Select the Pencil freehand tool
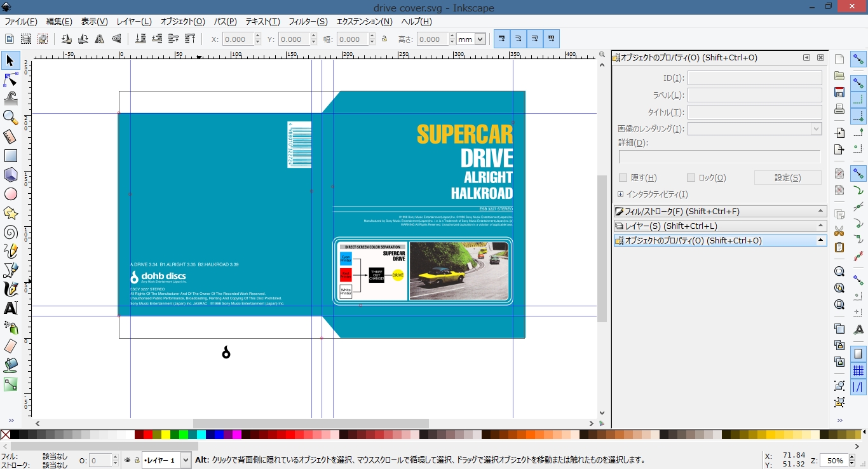Screen dimensions: 868x469 coord(10,251)
